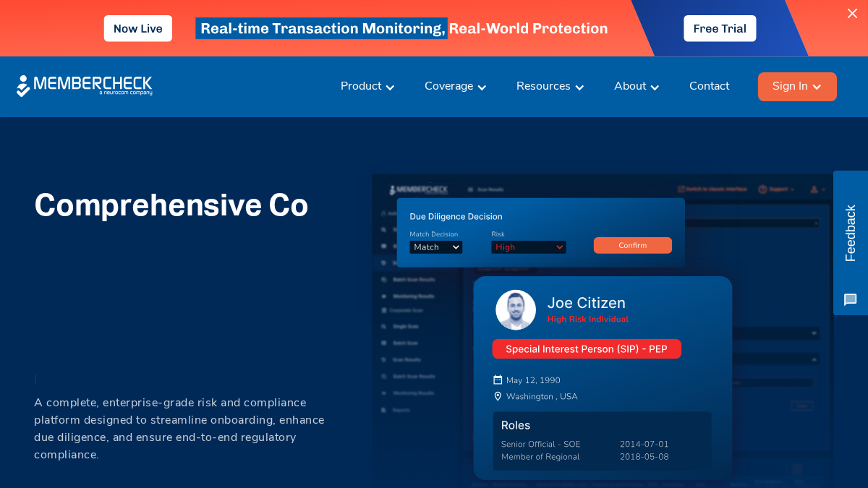Click the calendar icon beside May 12, 1990
This screenshot has width=868, height=488.
[x=498, y=380]
